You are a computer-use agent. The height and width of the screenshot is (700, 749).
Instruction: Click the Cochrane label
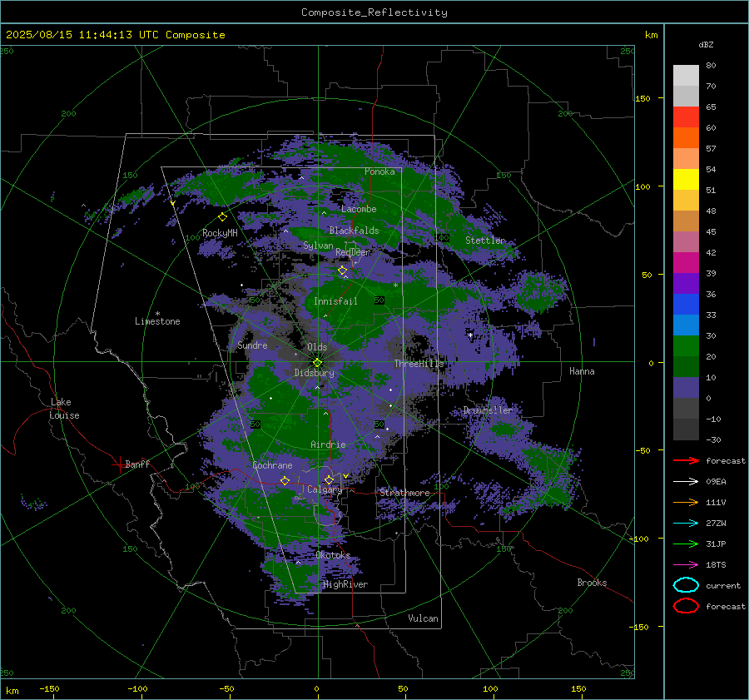[x=272, y=465]
